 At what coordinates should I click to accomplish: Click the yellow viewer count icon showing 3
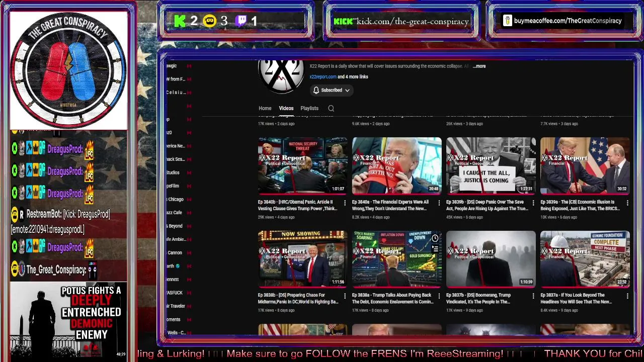210,21
